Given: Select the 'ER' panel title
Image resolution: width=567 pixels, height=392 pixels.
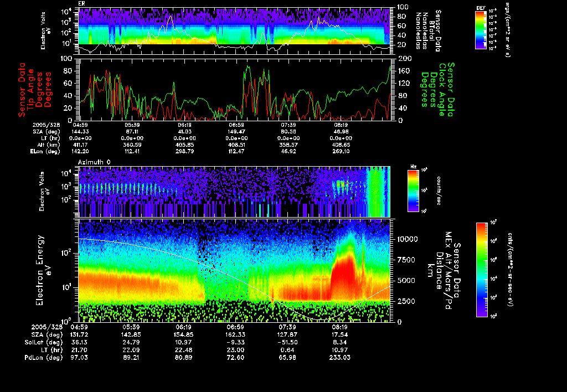Looking at the screenshot, I should pyautogui.click(x=81, y=4).
